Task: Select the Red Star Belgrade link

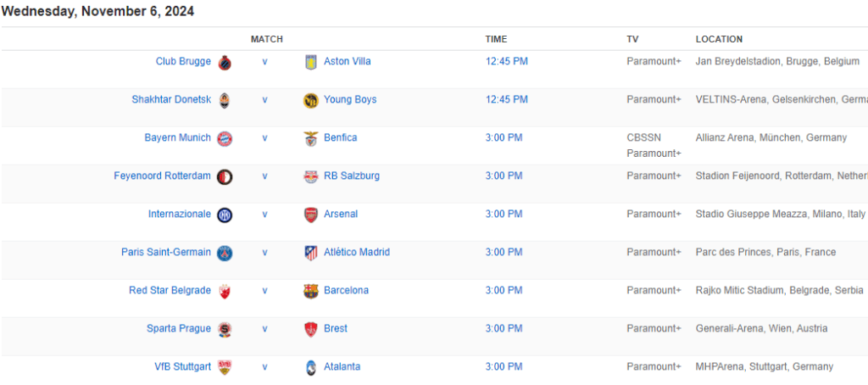Action: pyautogui.click(x=170, y=290)
